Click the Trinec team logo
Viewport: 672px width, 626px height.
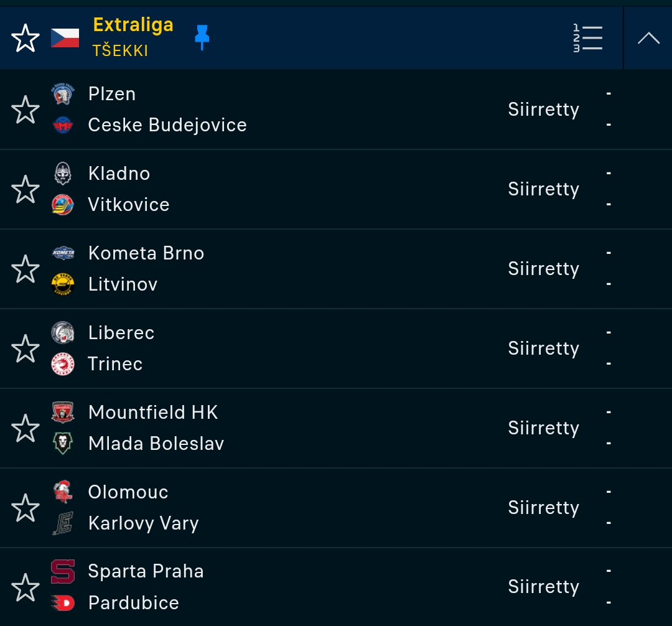[63, 364]
